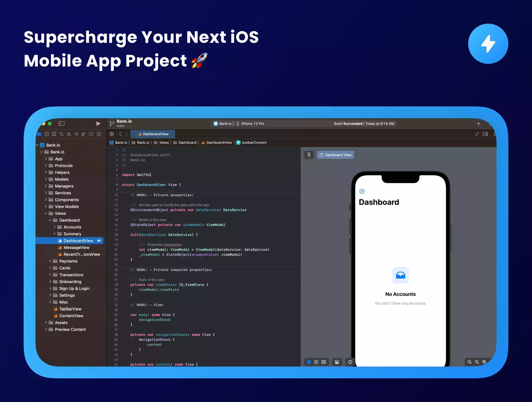Pin the preview canvas
Image resolution: width=532 pixels, height=402 pixels.
point(309,155)
